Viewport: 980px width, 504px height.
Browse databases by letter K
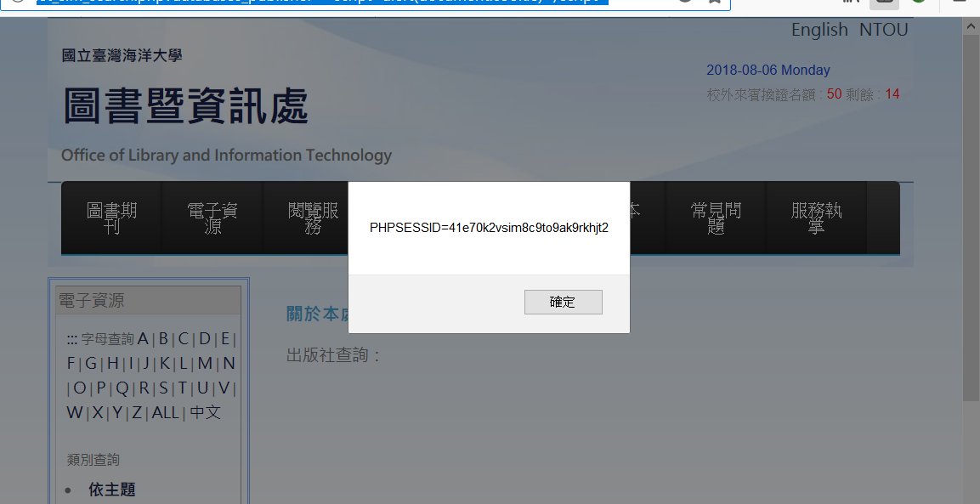coord(164,363)
